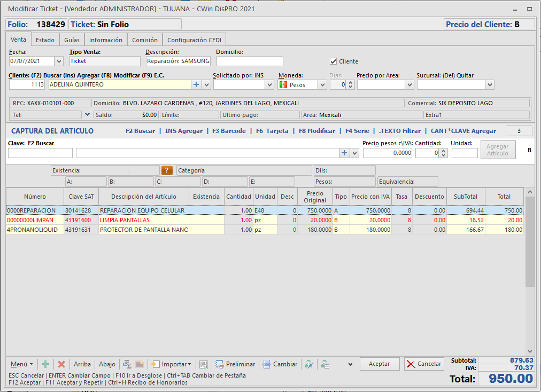
Task: Switch to the Comisión tab
Action: [x=145, y=40]
